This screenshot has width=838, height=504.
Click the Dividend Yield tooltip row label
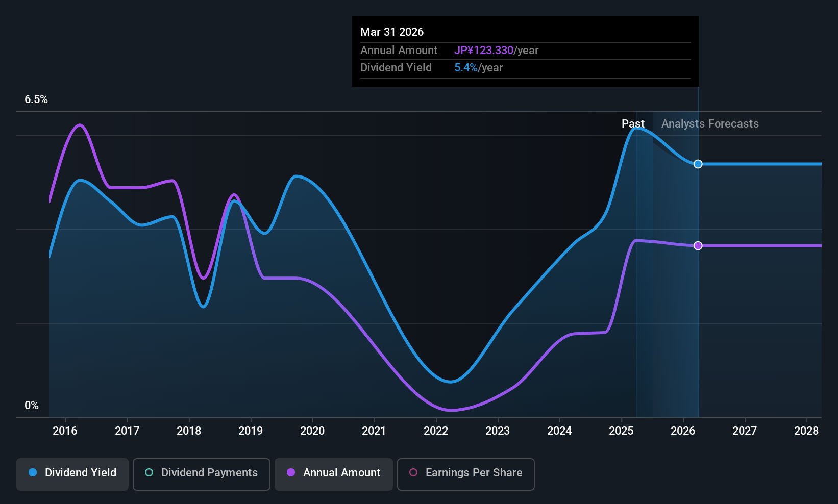click(396, 68)
